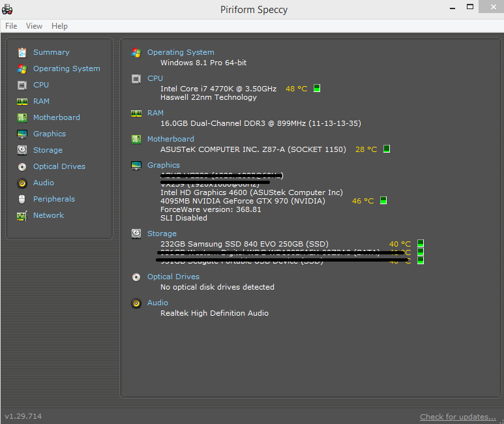The height and width of the screenshot is (424, 504).
Task: Open the Help menu
Action: (59, 26)
